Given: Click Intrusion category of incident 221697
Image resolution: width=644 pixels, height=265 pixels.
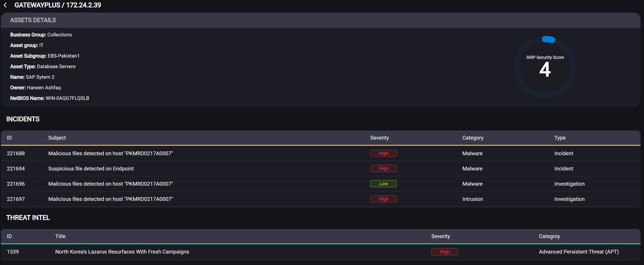Looking at the screenshot, I should tap(473, 199).
